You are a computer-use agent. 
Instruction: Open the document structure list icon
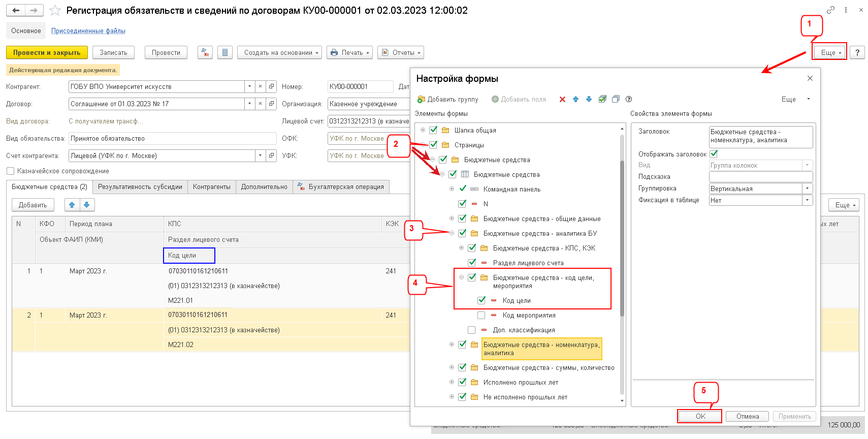(226, 52)
